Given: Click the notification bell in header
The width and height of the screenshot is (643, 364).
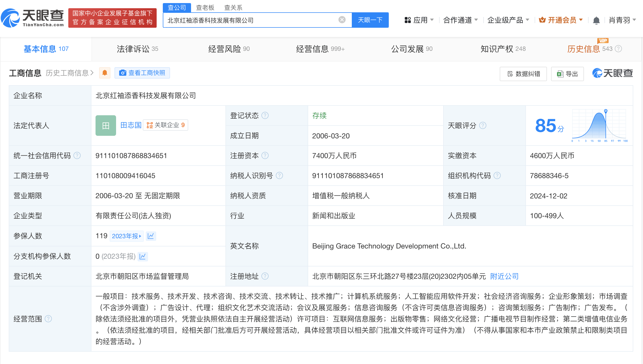Looking at the screenshot, I should click(596, 20).
